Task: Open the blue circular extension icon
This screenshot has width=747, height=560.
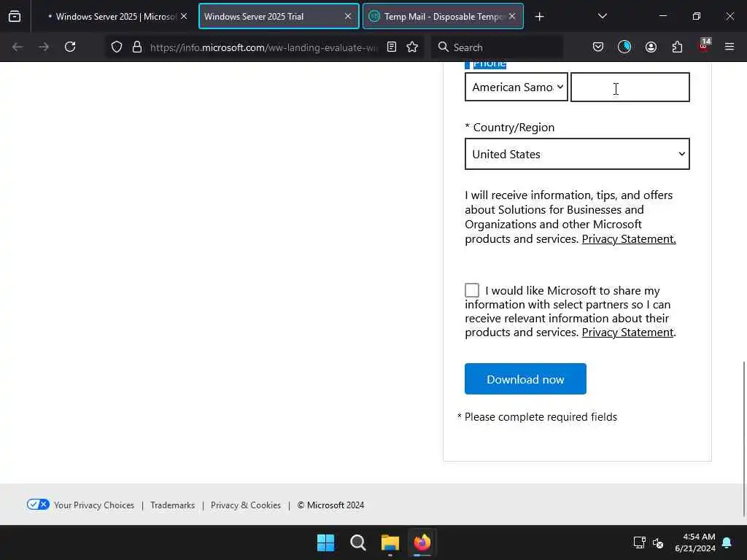Action: click(624, 47)
